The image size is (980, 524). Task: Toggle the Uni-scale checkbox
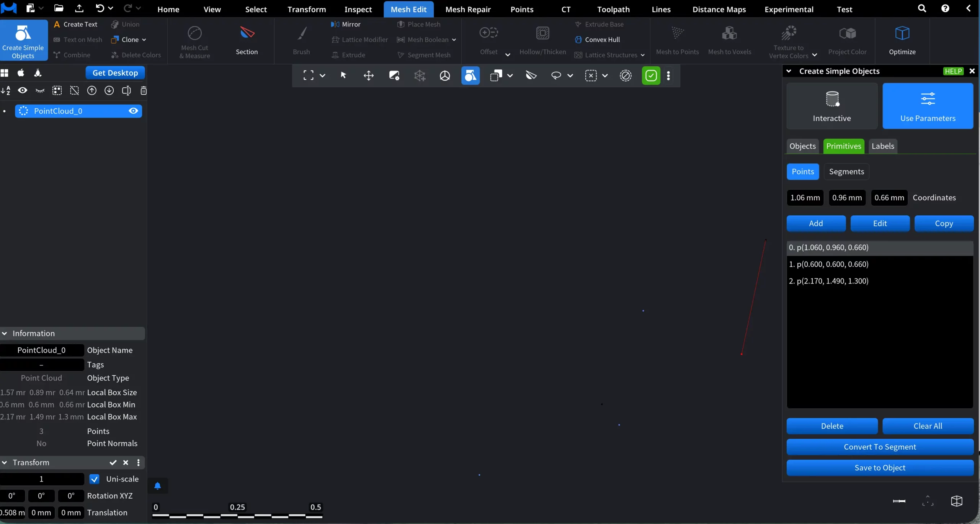tap(94, 479)
